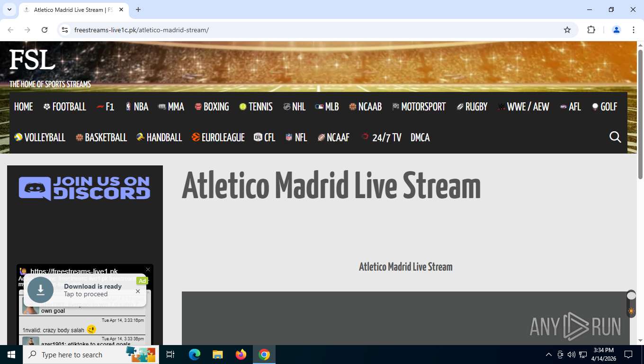Screen dimensions: 644x364
Task: Open the Chrome extensions puzzle icon
Action: 591,30
